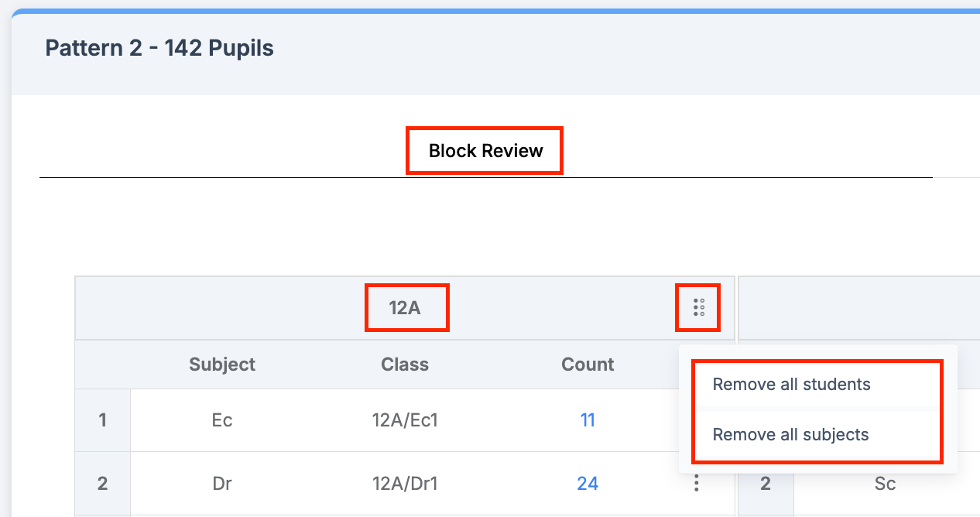Select Remove all subjects
Screen dimensions: 980x517
pos(790,434)
